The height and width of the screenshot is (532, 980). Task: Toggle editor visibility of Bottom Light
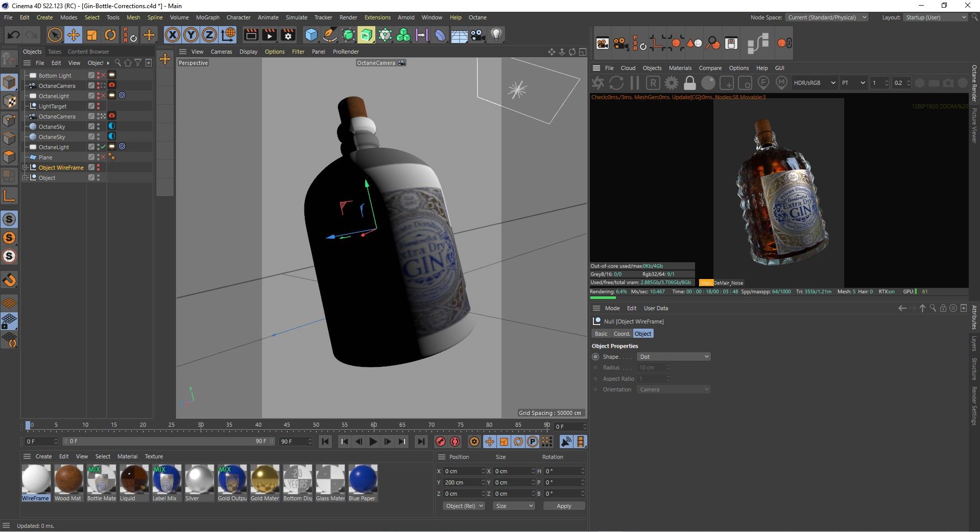click(x=99, y=74)
